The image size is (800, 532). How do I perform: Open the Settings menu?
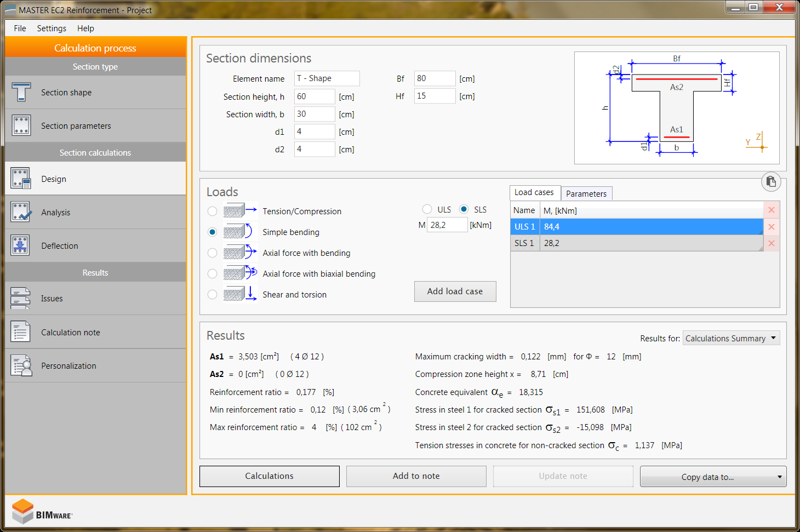(x=52, y=28)
